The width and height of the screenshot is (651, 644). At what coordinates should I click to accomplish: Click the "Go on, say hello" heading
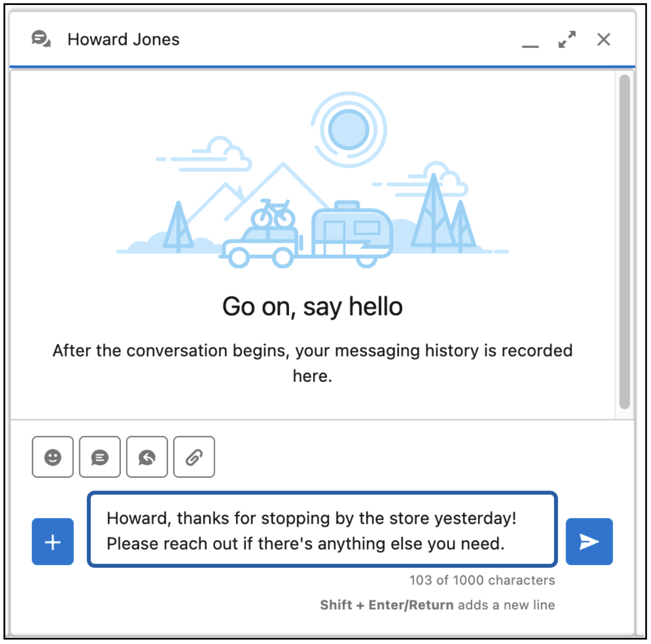point(312,306)
